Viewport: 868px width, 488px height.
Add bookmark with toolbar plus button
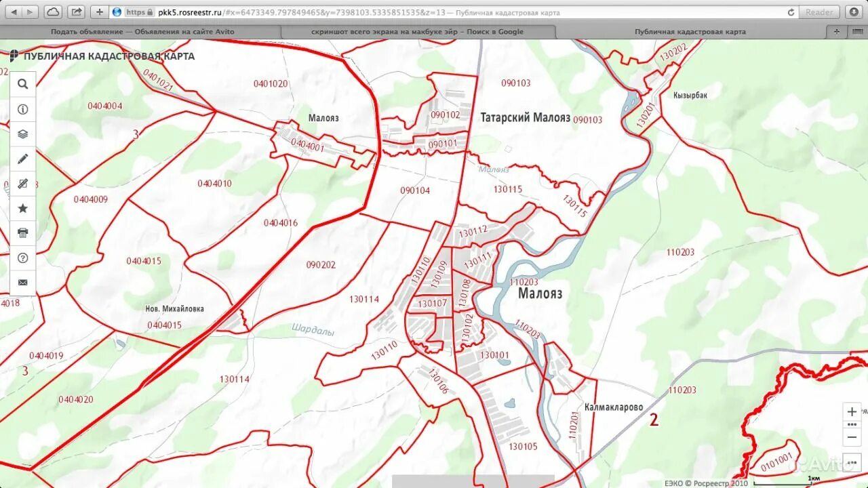[x=100, y=12]
